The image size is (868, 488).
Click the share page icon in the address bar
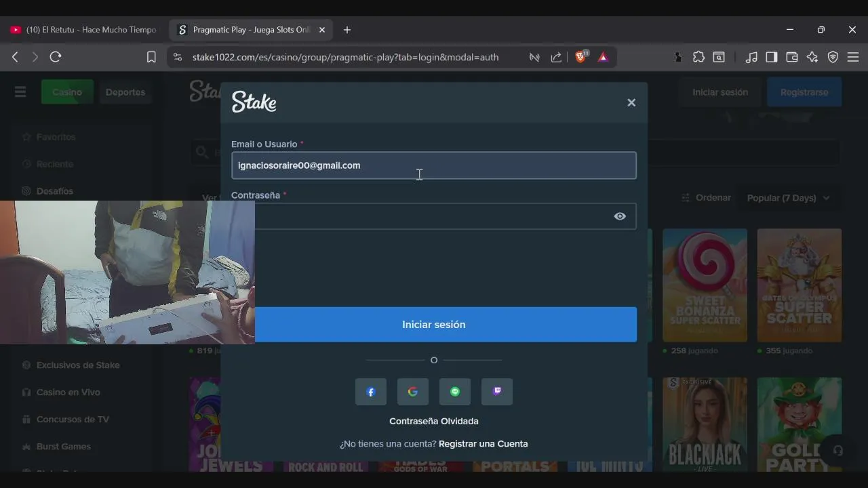[x=556, y=57]
